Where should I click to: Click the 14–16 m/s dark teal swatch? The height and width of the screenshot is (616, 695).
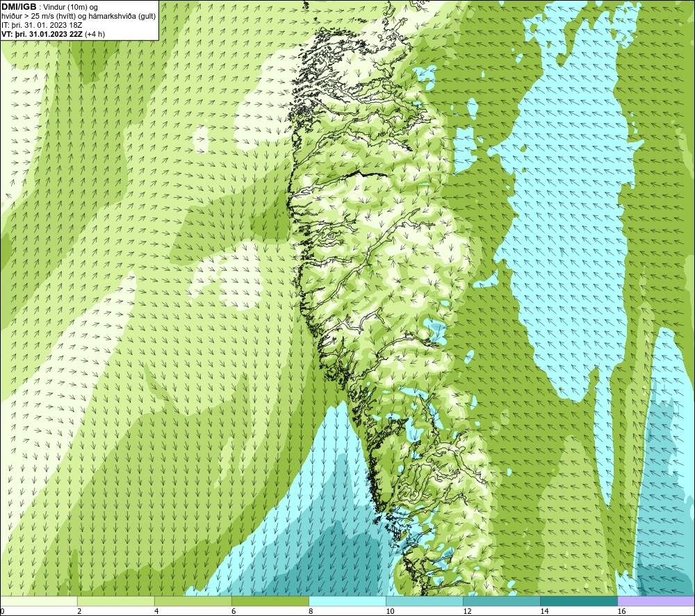tap(579, 601)
